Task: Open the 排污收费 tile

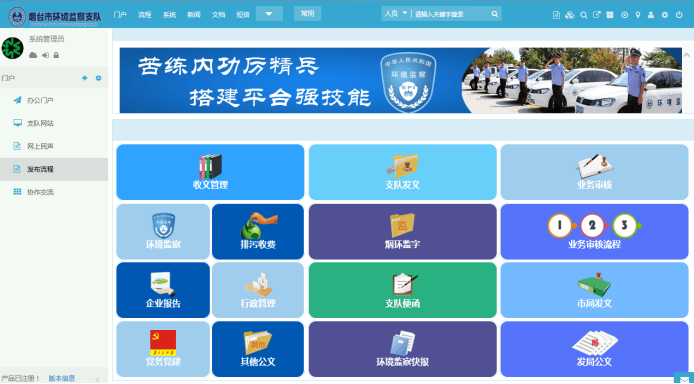Action: pos(258,231)
